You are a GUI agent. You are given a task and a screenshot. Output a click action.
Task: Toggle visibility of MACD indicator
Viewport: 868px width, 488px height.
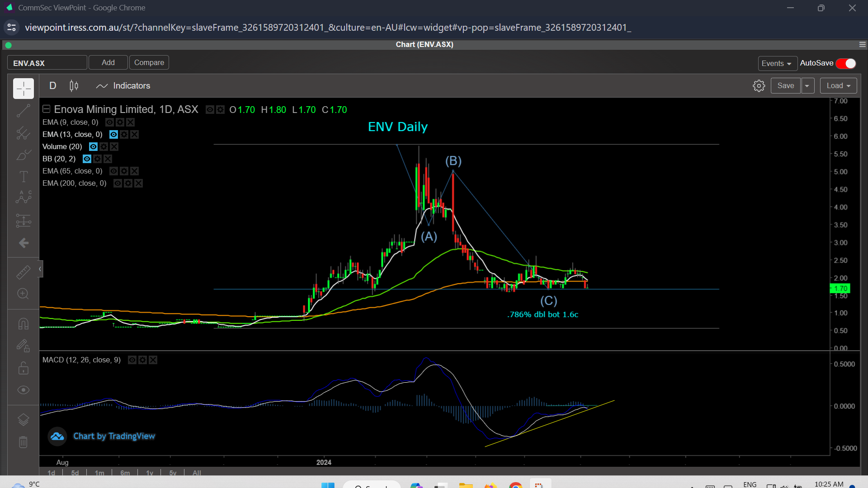pyautogui.click(x=132, y=360)
